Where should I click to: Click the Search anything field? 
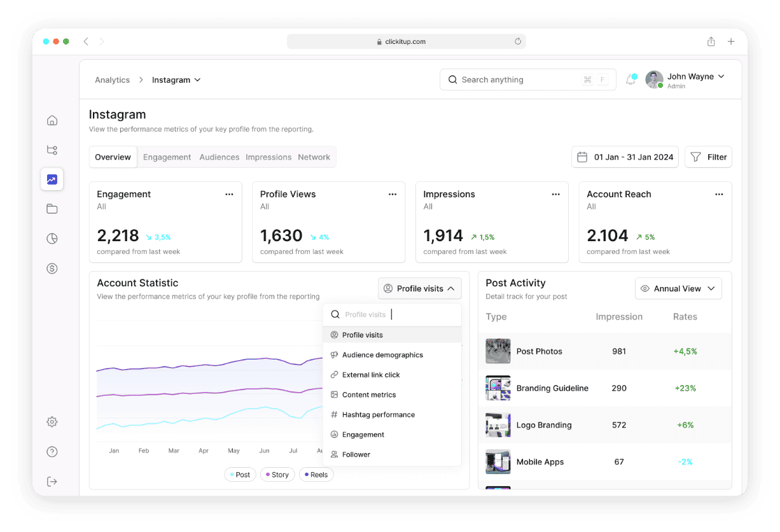pyautogui.click(x=519, y=80)
